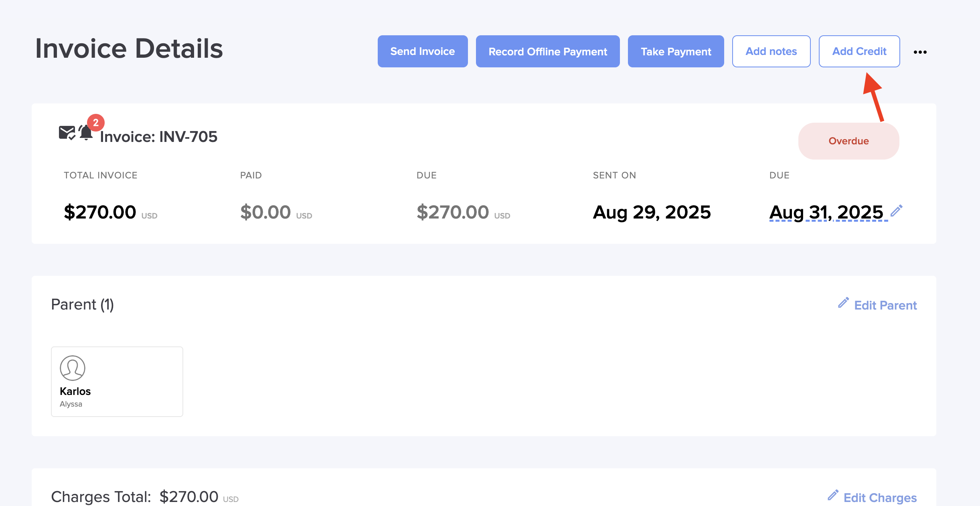Click the Edit Parent link
Screen dimensions: 980x506
[x=885, y=306]
